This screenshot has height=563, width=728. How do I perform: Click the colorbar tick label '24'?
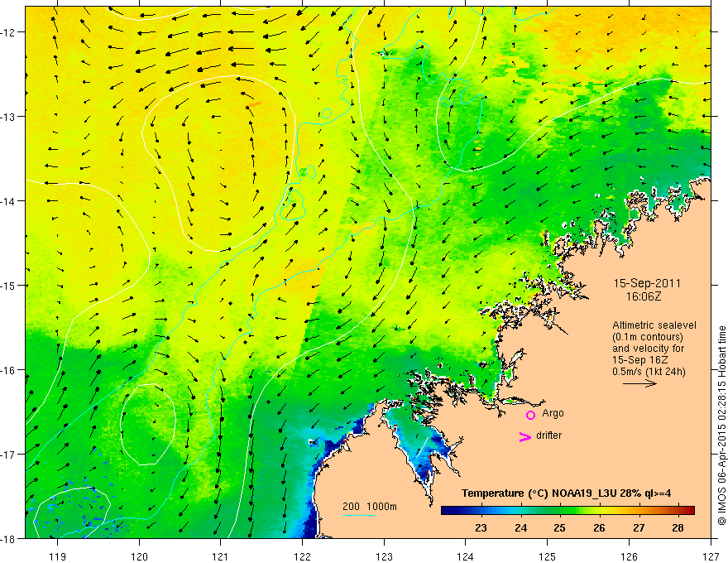click(520, 527)
